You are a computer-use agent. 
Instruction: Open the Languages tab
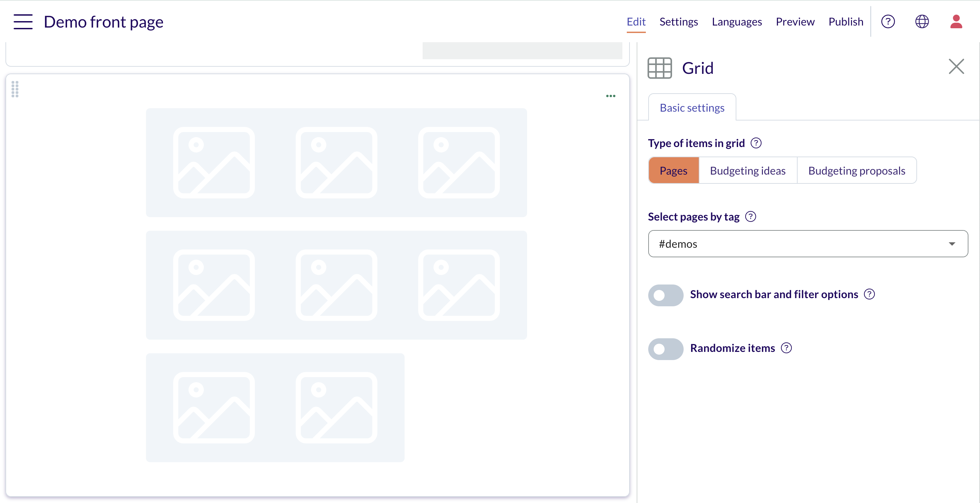pos(737,22)
